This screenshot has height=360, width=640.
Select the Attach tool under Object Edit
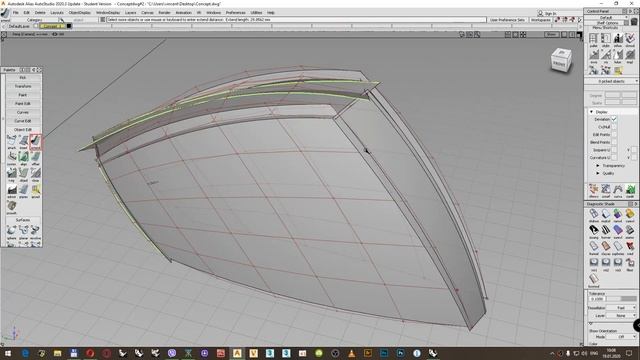coord(11,141)
